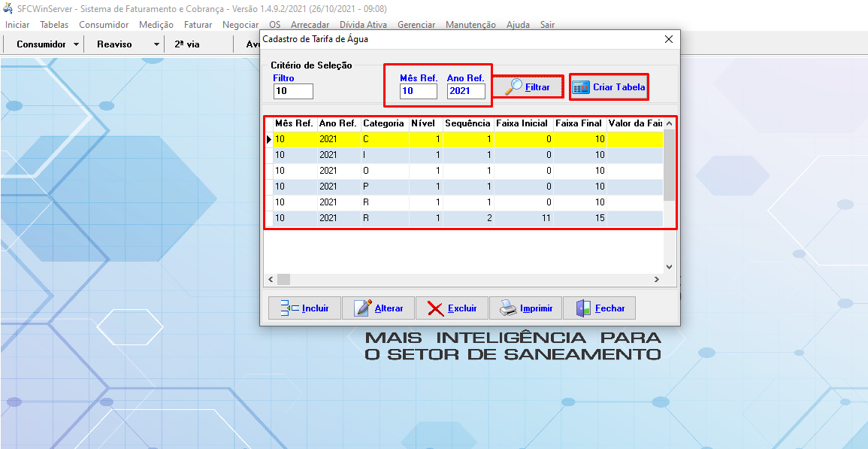The image size is (868, 449).
Task: Click the Filtro input field
Action: coord(293,91)
